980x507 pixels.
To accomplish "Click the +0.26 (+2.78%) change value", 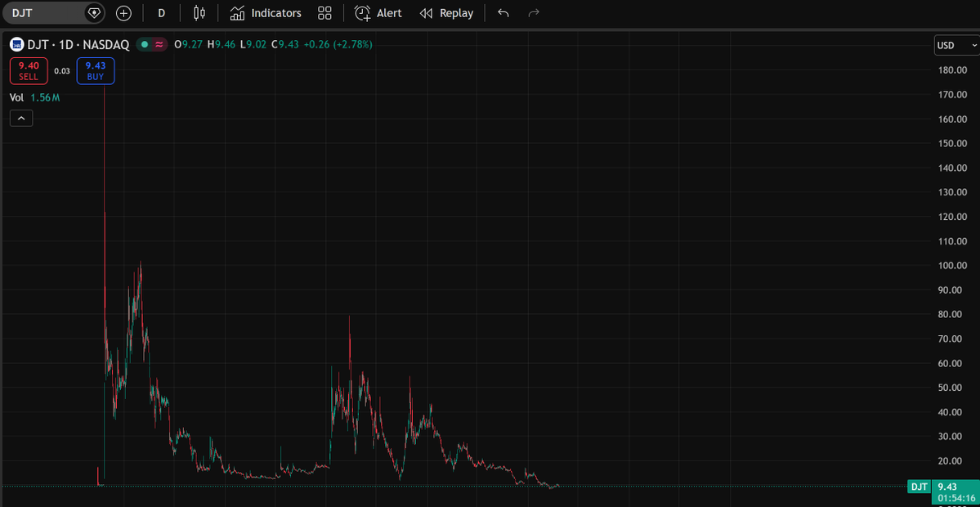I will [338, 44].
